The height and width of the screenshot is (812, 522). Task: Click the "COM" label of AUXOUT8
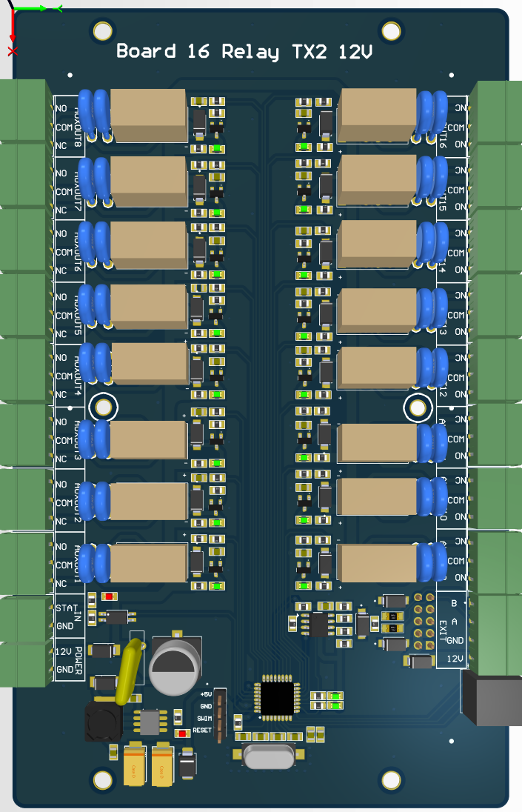(64, 127)
